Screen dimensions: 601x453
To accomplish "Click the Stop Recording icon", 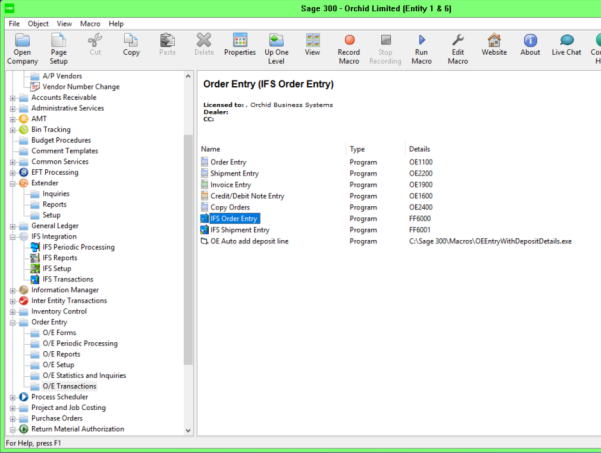I will point(385,40).
